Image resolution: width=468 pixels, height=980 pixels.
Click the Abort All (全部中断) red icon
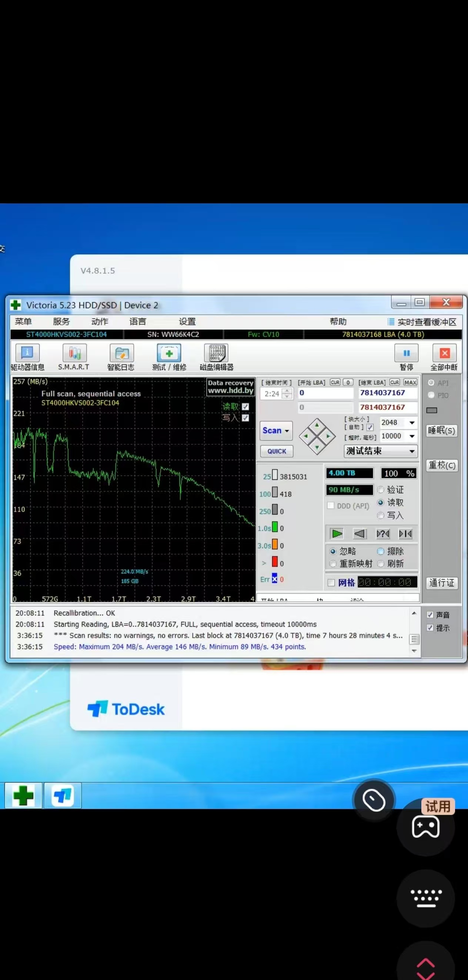[x=444, y=354]
